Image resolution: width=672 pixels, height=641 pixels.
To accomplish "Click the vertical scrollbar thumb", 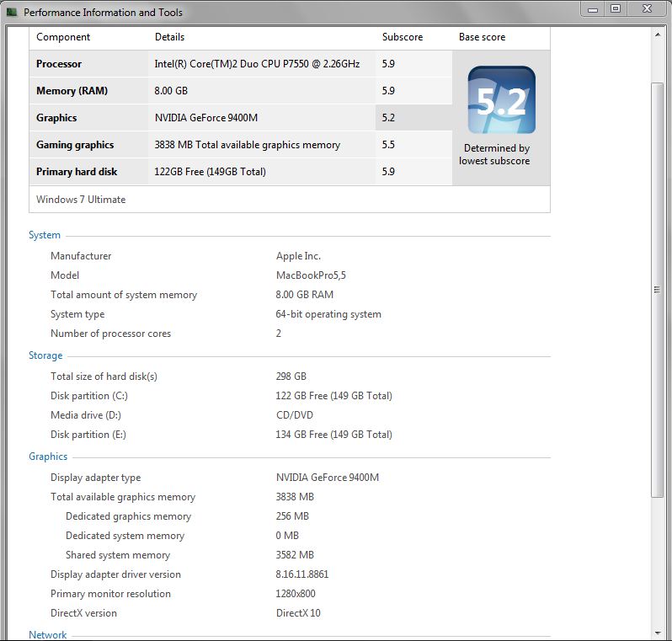I will click(x=658, y=290).
